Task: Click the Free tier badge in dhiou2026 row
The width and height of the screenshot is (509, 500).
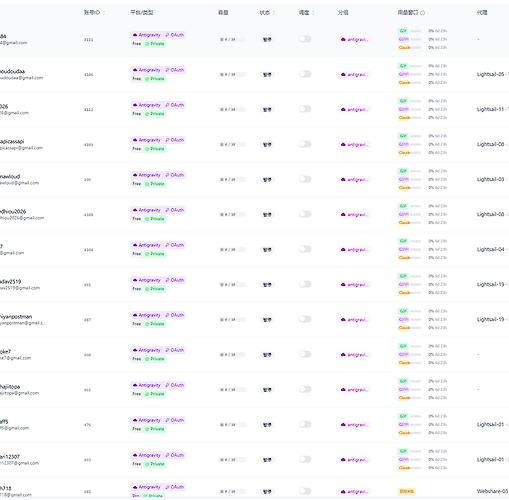Action: (137, 219)
